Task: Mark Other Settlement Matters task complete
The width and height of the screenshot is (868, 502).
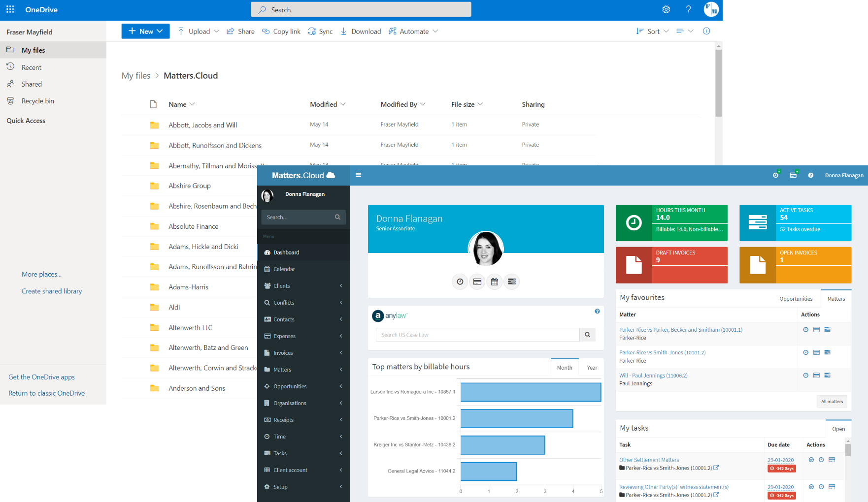Action: [x=811, y=460]
